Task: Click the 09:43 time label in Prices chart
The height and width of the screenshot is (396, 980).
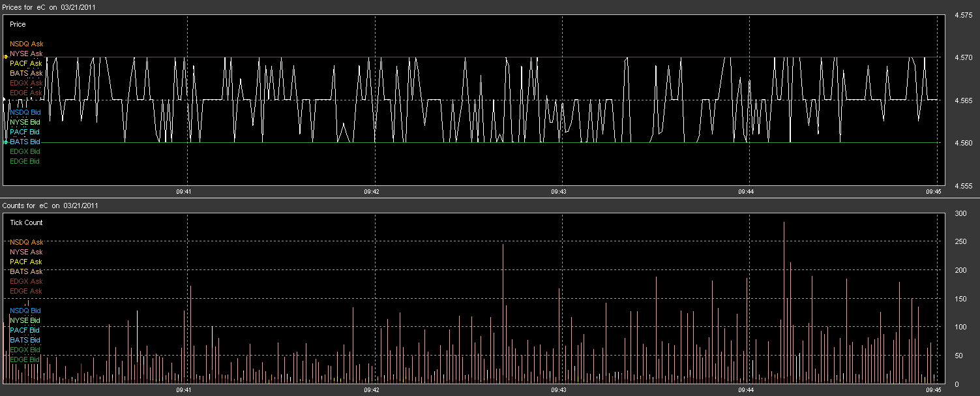Action: (x=558, y=192)
